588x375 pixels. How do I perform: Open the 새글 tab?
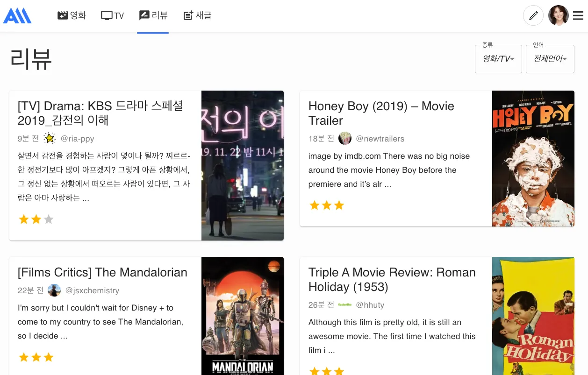(197, 16)
